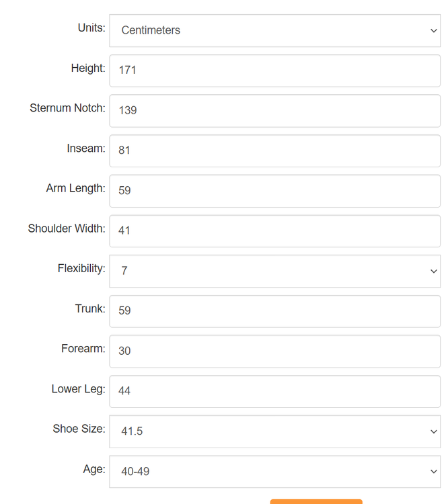This screenshot has height=504, width=448.
Task: Click the "Shoe Size:" text label
Action: pyautogui.click(x=79, y=429)
